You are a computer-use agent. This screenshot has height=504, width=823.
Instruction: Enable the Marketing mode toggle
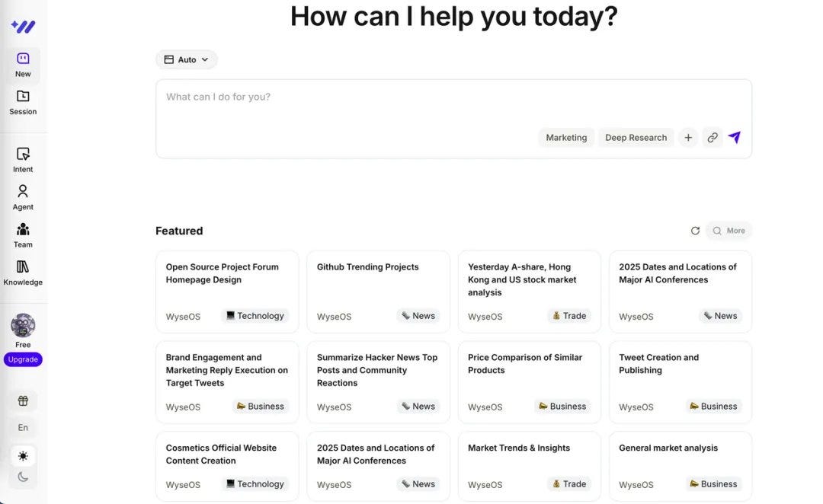566,137
